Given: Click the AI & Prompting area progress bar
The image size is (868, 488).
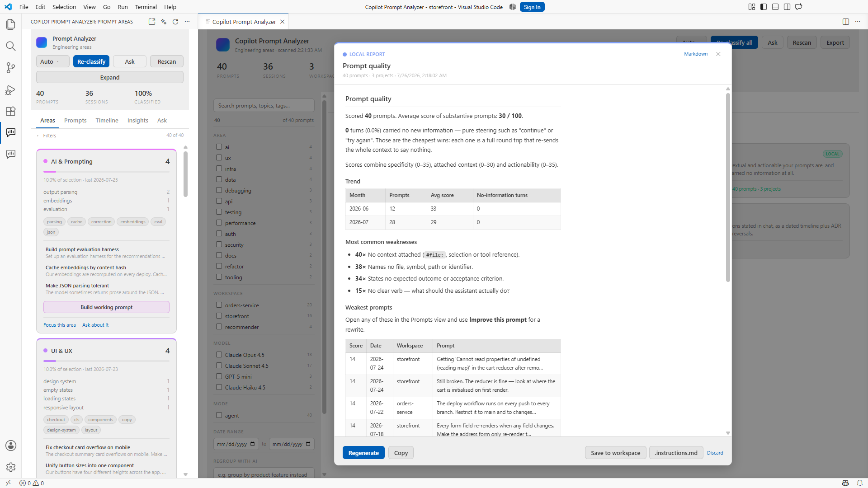Looking at the screenshot, I should [106, 172].
